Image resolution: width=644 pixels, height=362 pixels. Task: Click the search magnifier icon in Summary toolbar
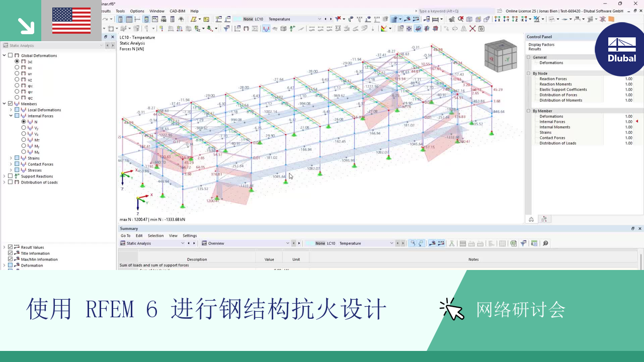(546, 243)
